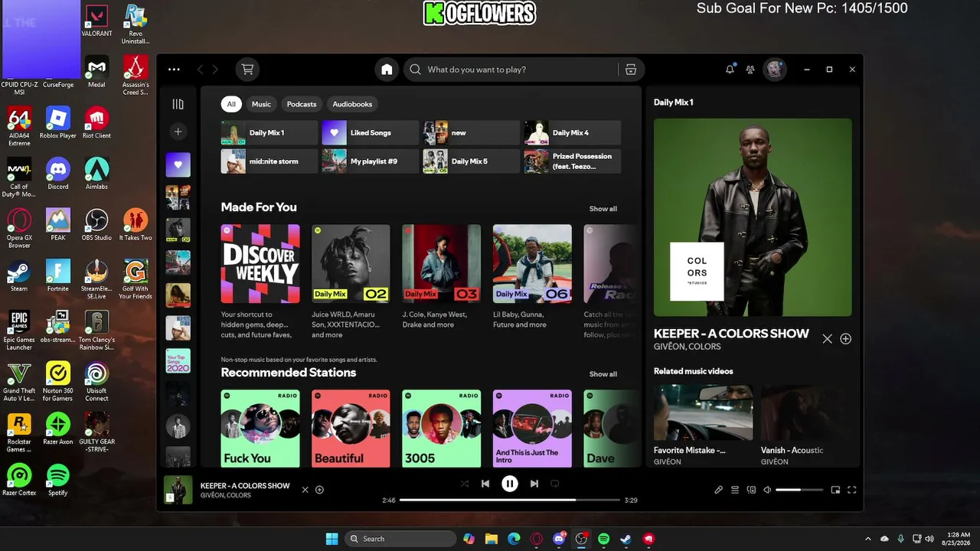This screenshot has width=980, height=551.
Task: Open the VALORANT desktop shortcut
Action: coord(96,20)
